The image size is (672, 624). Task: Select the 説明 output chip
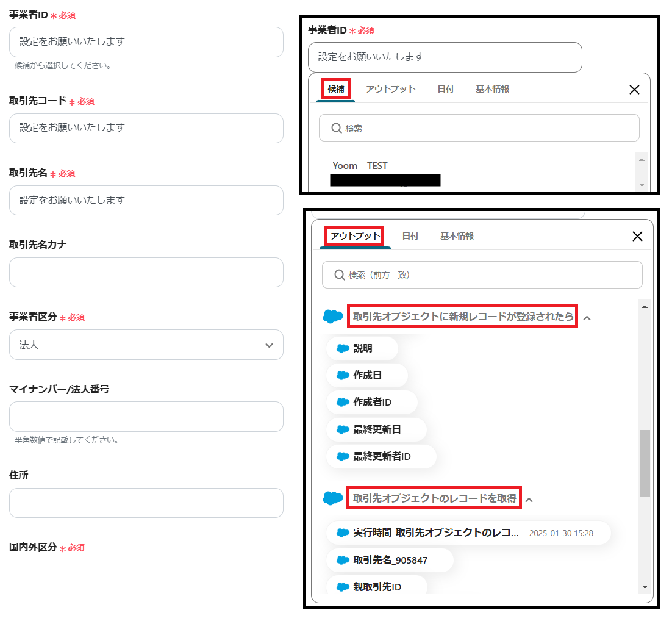[362, 348]
